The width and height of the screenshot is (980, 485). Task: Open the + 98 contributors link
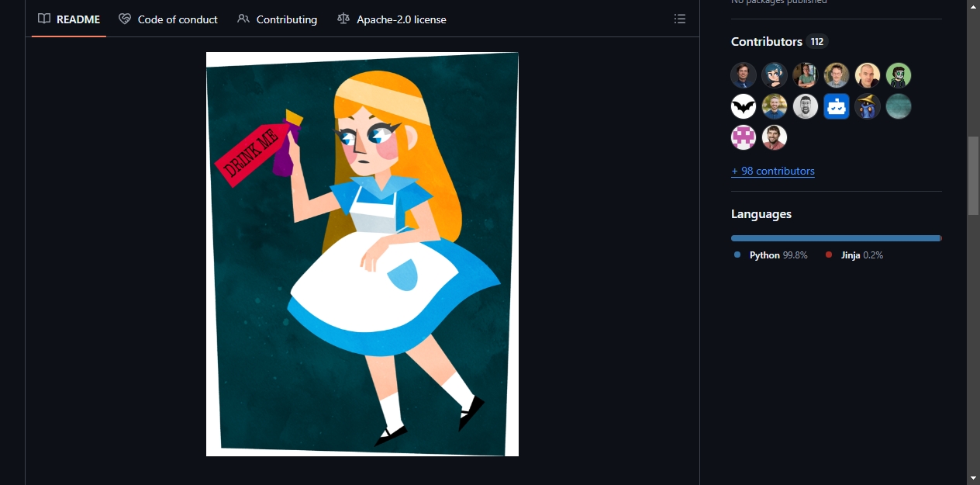tap(773, 171)
